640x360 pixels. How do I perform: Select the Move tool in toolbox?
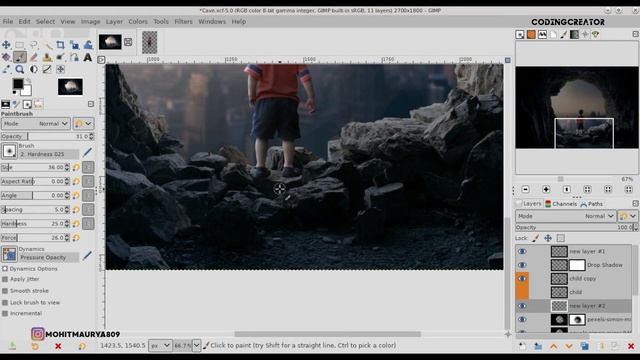tap(6, 44)
